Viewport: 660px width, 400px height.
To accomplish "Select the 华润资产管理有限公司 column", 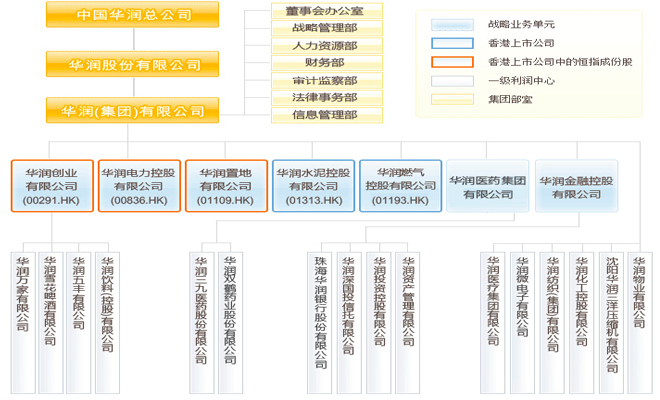I will tap(408, 323).
